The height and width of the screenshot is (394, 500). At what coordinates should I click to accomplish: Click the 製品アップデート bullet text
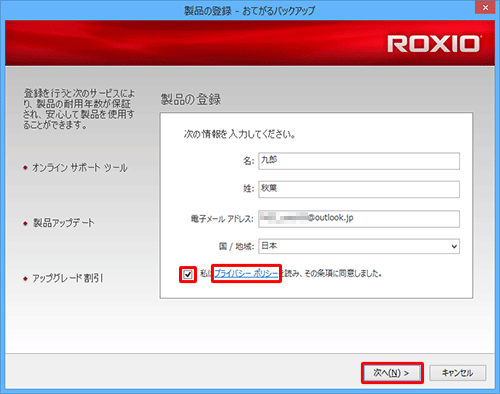point(63,223)
